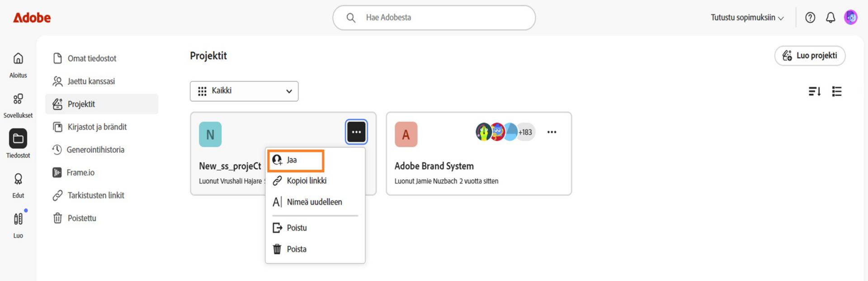The image size is (868, 281).
Task: Choose Poistu menu item
Action: coord(315,228)
